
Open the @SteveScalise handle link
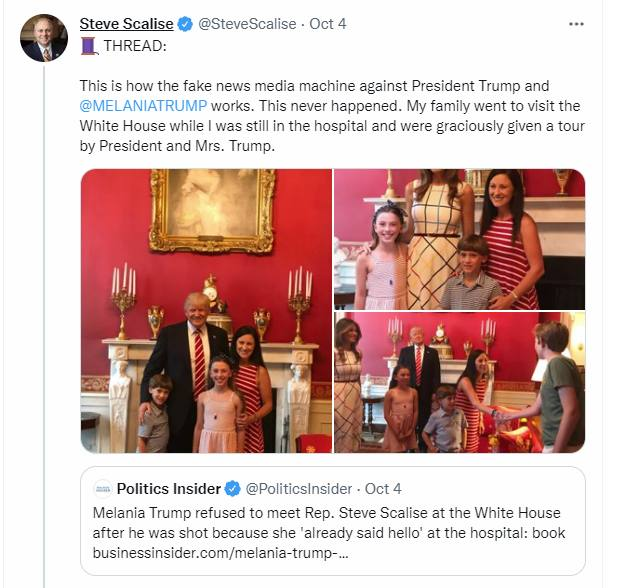(x=247, y=24)
